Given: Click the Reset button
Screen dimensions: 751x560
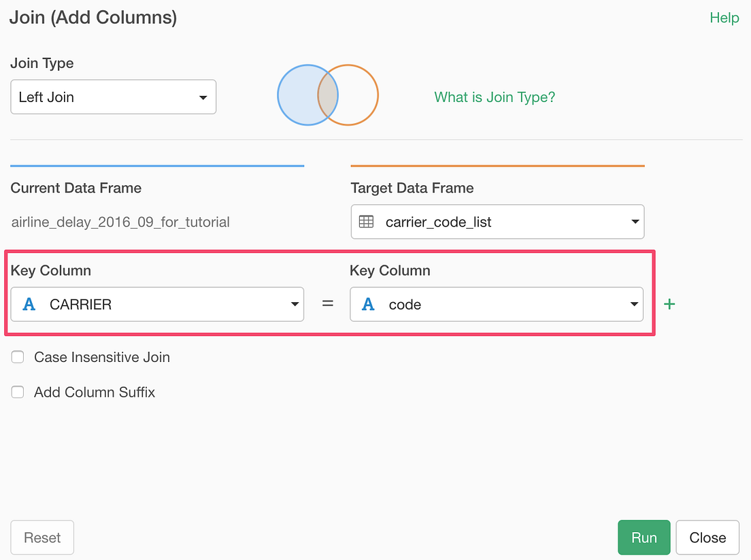Looking at the screenshot, I should pos(42,538).
